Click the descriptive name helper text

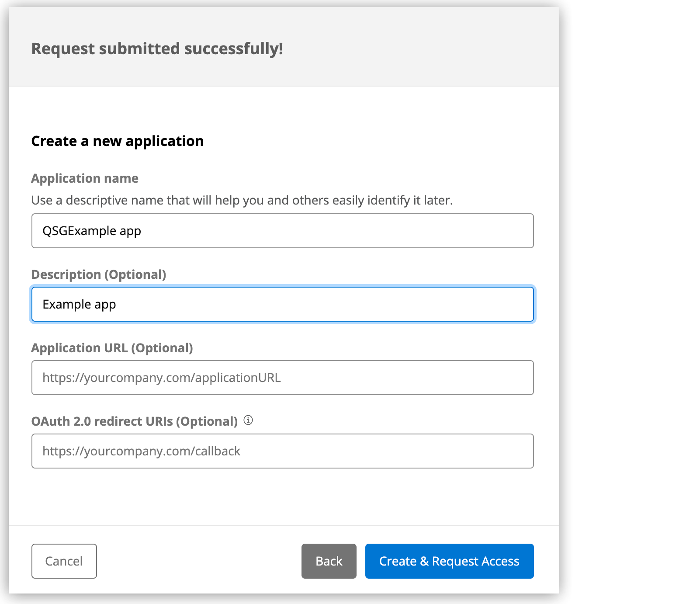pyautogui.click(x=243, y=200)
